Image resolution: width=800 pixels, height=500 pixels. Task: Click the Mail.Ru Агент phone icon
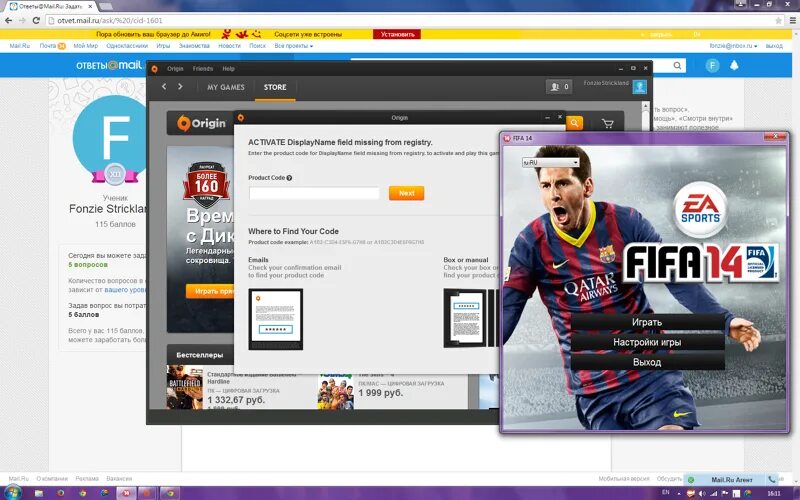click(x=772, y=479)
